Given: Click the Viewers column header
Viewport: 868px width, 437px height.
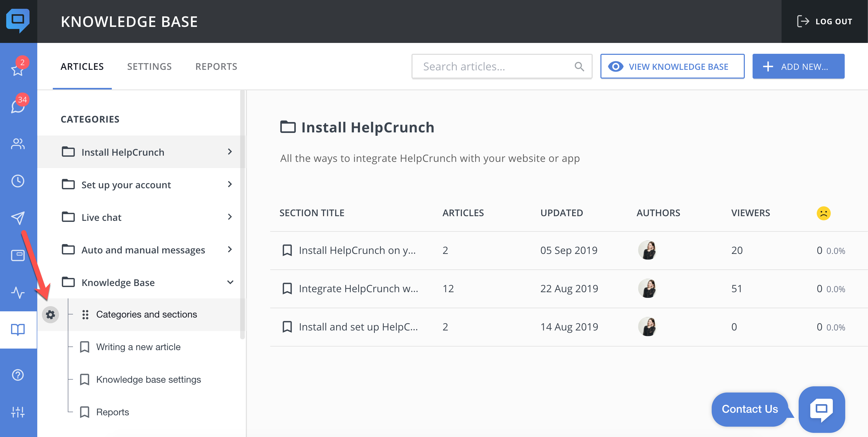Looking at the screenshot, I should pyautogui.click(x=751, y=213).
